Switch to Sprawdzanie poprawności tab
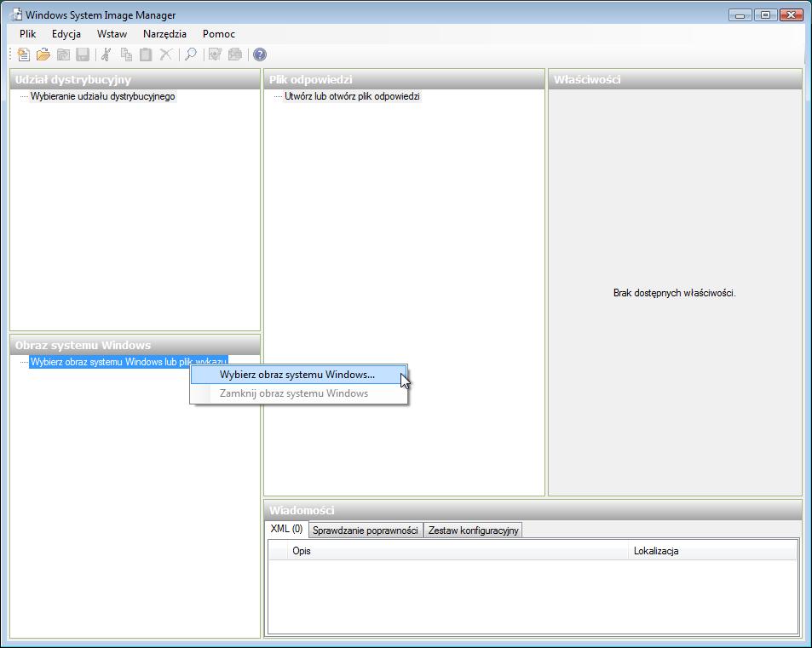This screenshot has width=812, height=648. pos(365,530)
